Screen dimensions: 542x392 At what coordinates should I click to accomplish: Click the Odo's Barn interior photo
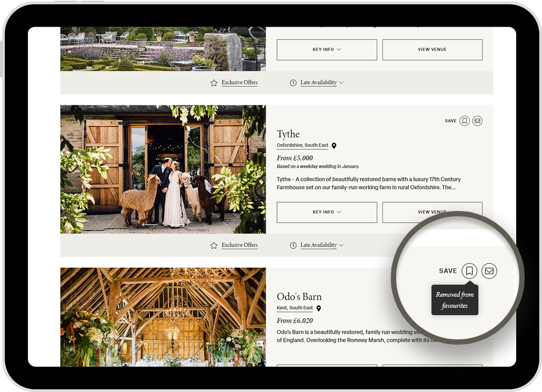[163, 317]
